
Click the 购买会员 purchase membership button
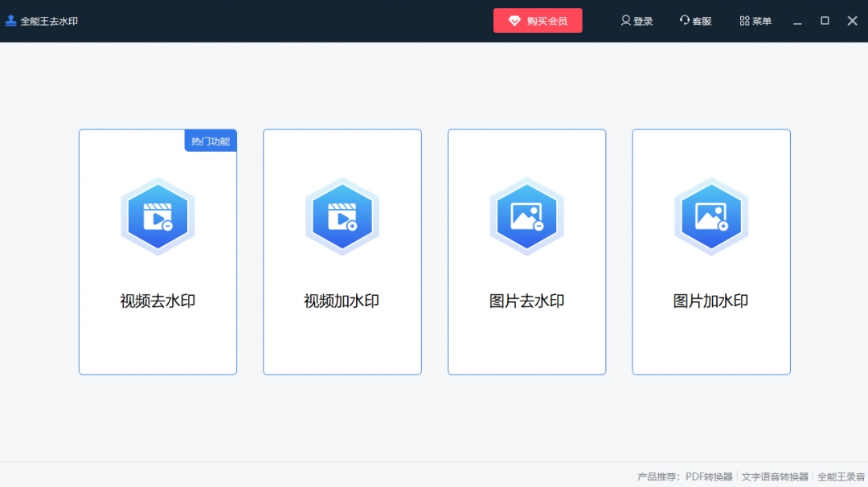click(538, 20)
